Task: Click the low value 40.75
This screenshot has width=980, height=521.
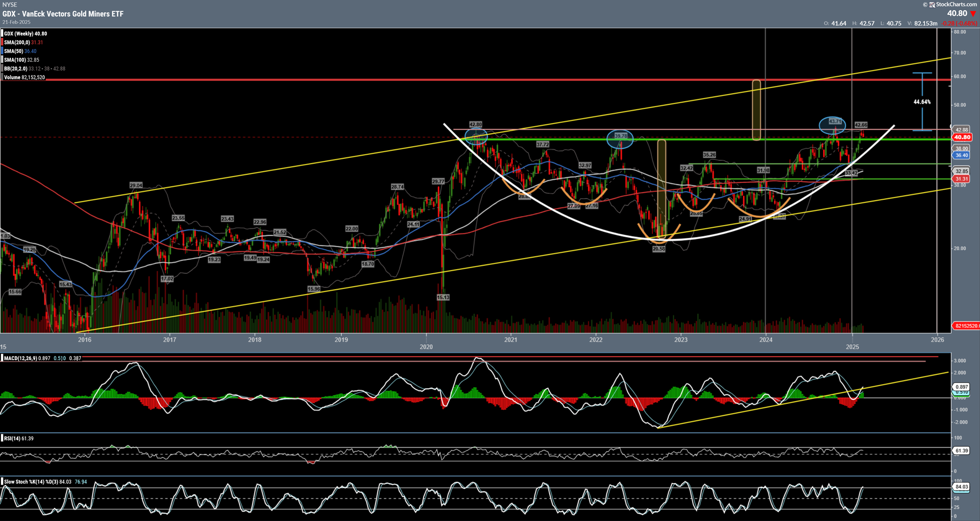Action: pos(894,23)
